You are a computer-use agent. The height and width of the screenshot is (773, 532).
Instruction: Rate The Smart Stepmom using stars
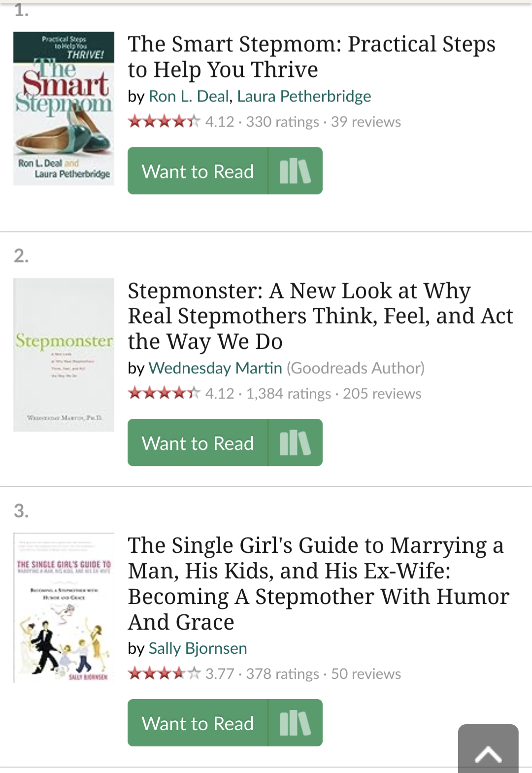[164, 121]
